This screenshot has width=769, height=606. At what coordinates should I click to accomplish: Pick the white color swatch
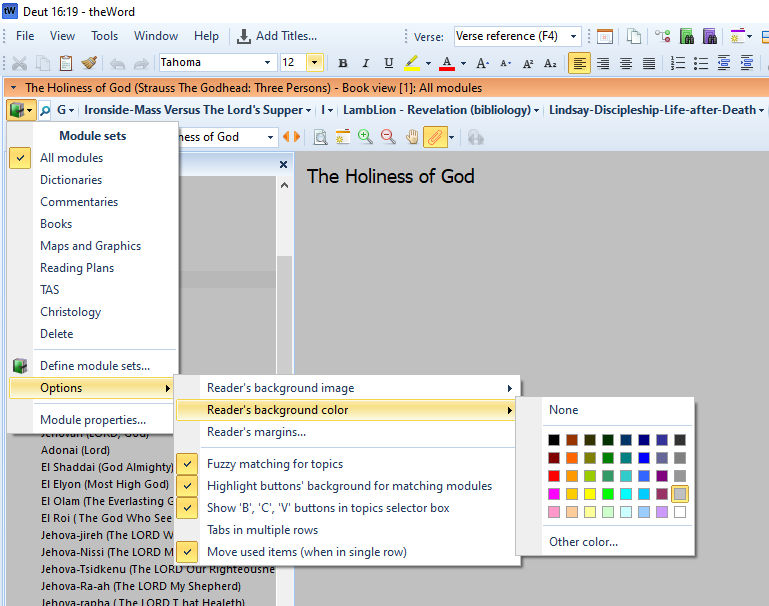tap(680, 512)
